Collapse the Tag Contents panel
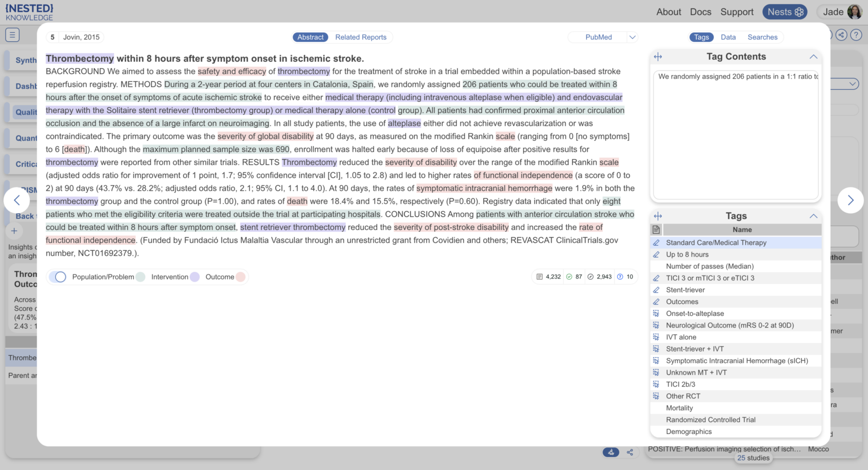The height and width of the screenshot is (470, 868). [x=814, y=56]
